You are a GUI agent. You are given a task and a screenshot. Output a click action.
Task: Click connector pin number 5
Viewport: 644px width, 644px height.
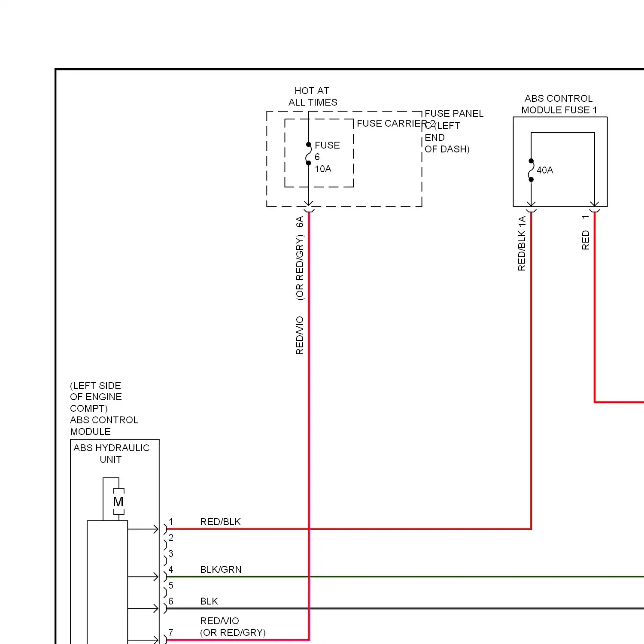(171, 585)
